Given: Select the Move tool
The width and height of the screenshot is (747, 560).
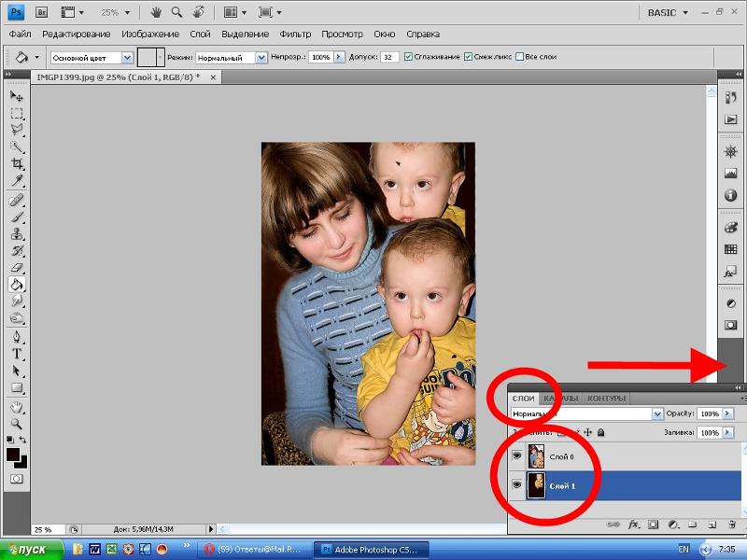Looking at the screenshot, I should click(x=17, y=97).
